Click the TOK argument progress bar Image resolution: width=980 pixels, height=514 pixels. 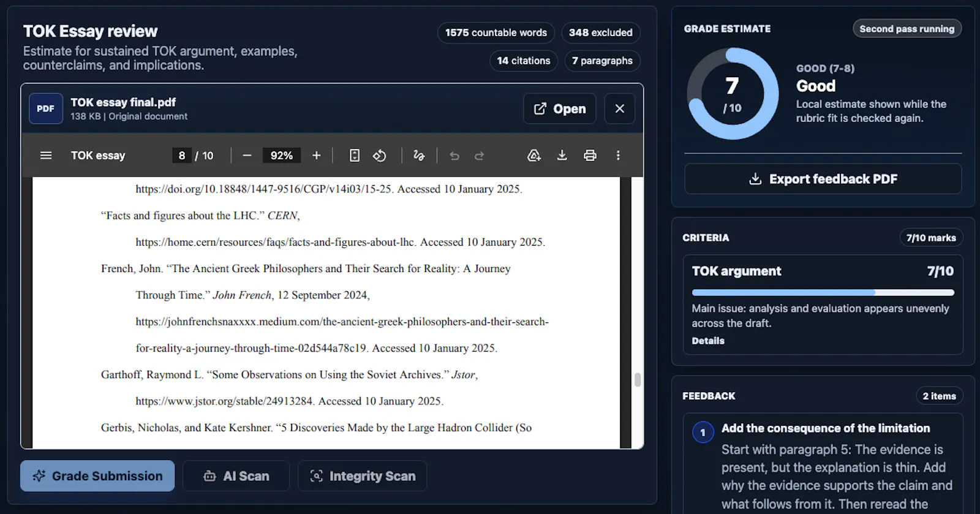(823, 293)
